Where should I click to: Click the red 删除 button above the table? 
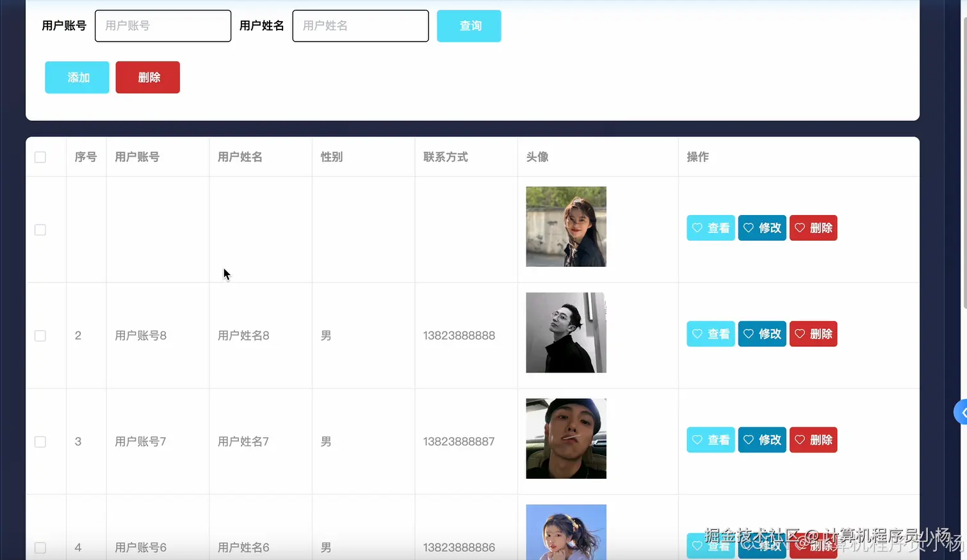(x=147, y=77)
